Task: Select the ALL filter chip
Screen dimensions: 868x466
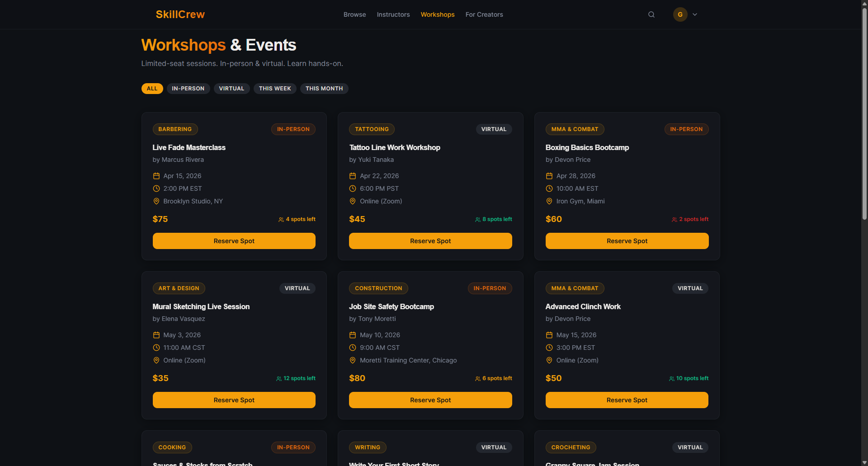Action: pyautogui.click(x=152, y=89)
